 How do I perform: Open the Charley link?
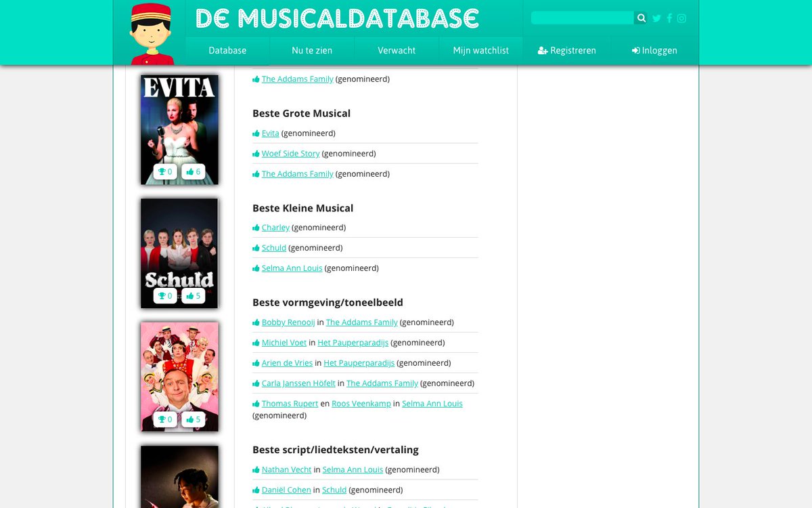275,228
